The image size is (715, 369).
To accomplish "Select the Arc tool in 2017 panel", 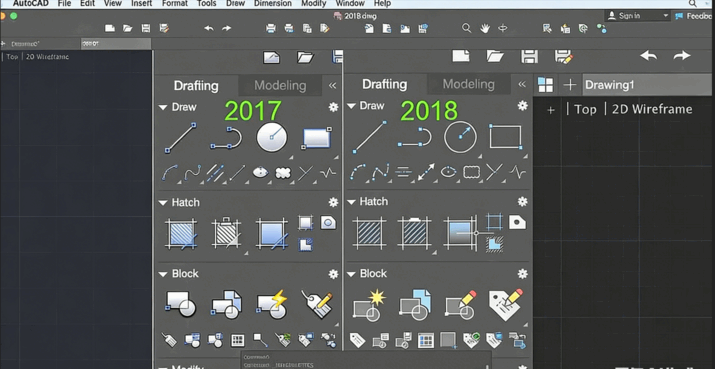I will 170,173.
